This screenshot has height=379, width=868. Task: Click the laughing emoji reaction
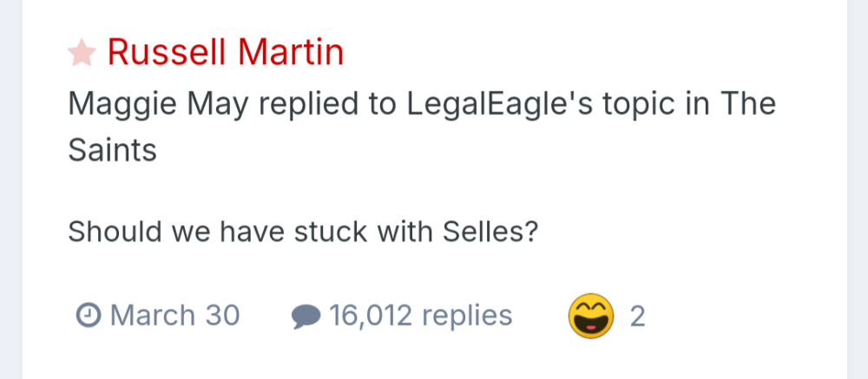[591, 316]
